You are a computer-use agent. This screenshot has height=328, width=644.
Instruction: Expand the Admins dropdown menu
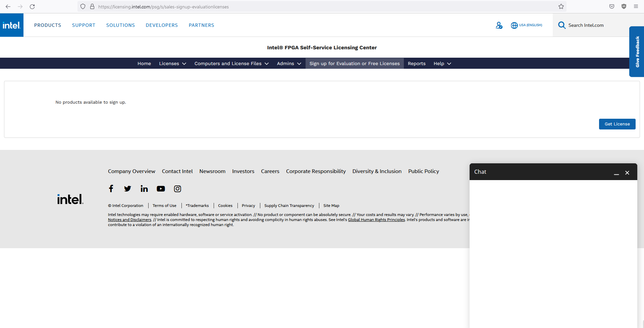(289, 63)
